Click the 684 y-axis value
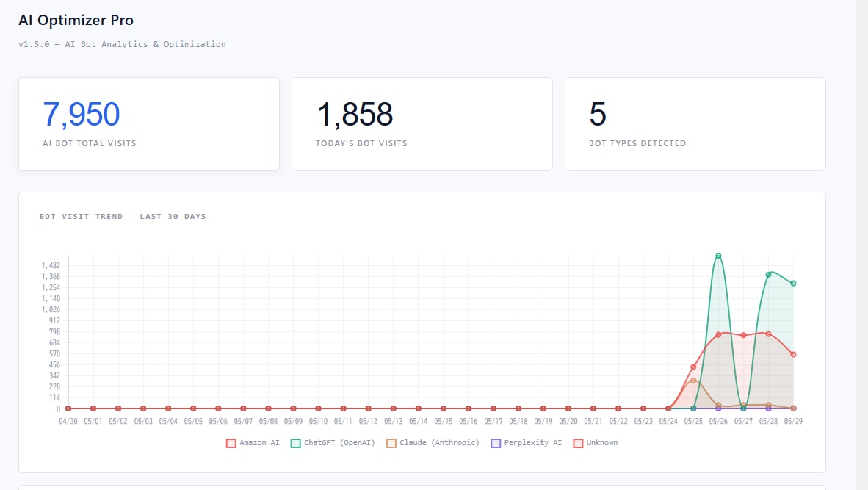The height and width of the screenshot is (490, 868). coord(54,343)
